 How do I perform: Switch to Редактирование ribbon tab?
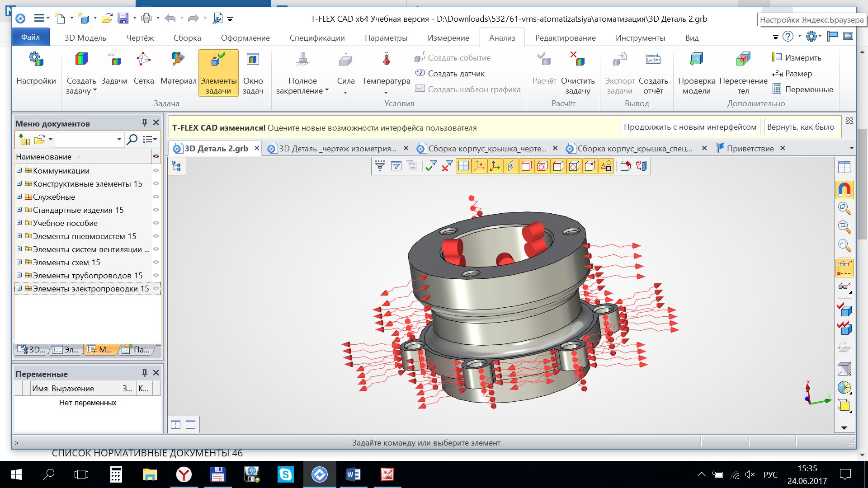point(565,38)
